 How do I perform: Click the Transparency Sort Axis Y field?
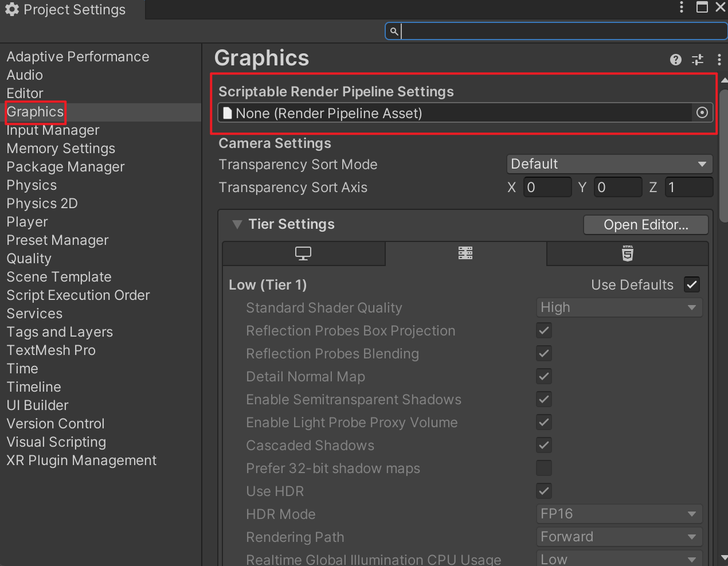[x=618, y=187]
